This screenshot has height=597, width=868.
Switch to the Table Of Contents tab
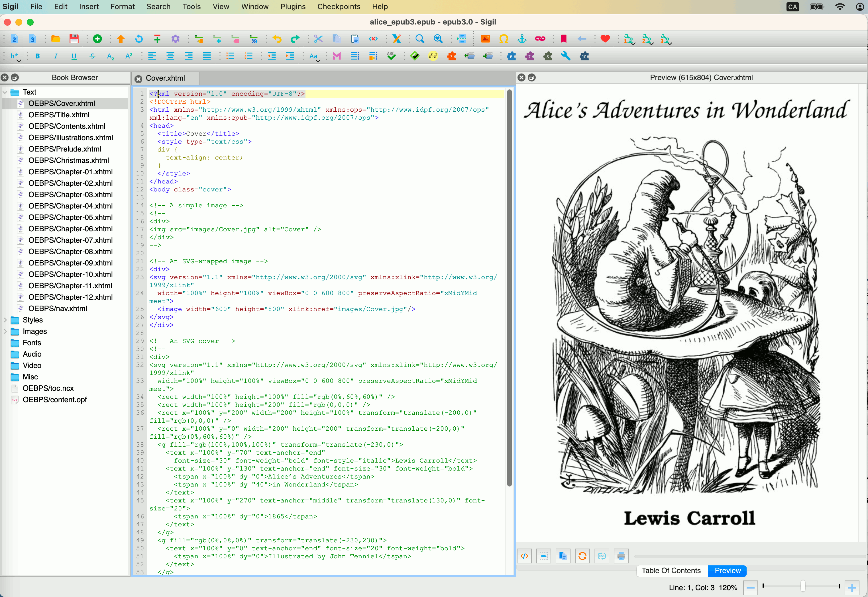click(x=671, y=571)
